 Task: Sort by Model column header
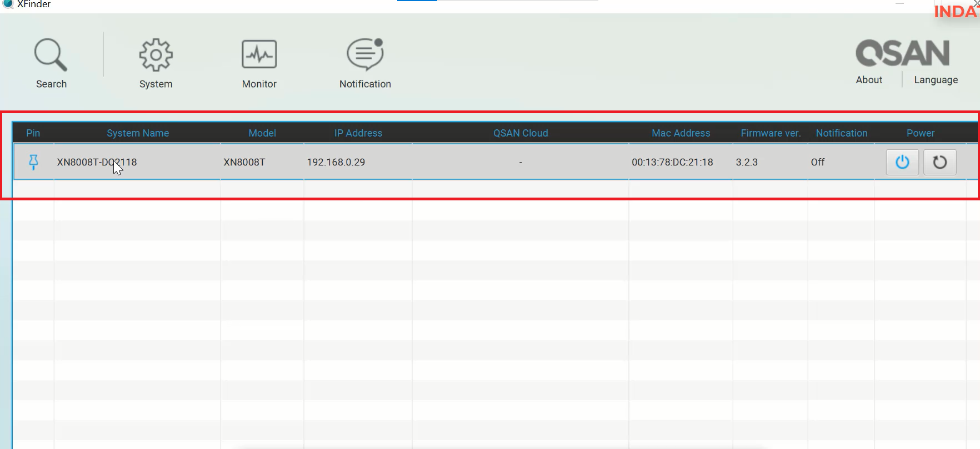(262, 133)
